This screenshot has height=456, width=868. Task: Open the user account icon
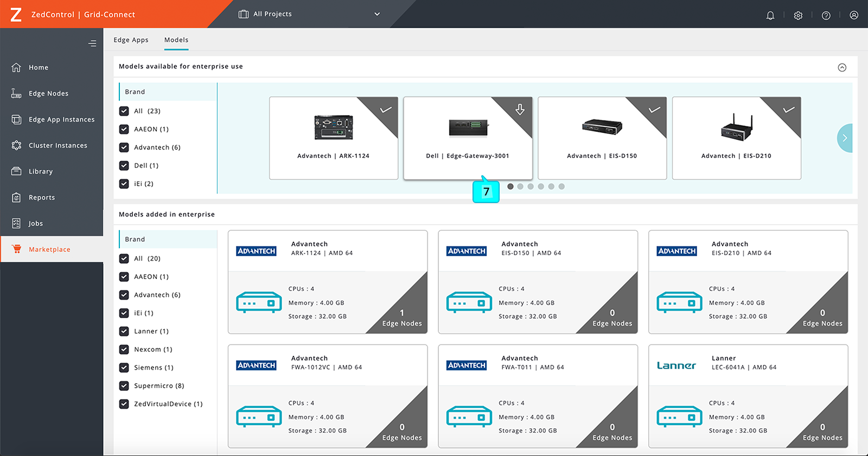pos(854,15)
